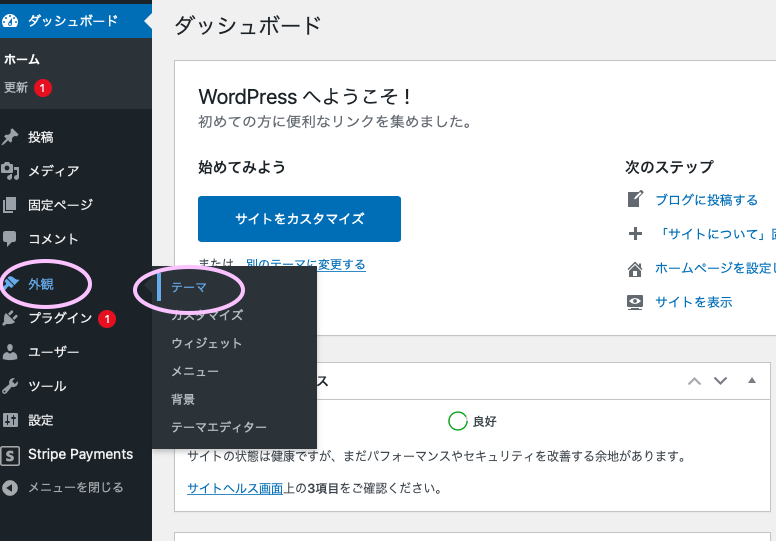Screen dimensions: 776x541
Task: Click the pages icon beside 固定ページ
Action: click(x=11, y=205)
